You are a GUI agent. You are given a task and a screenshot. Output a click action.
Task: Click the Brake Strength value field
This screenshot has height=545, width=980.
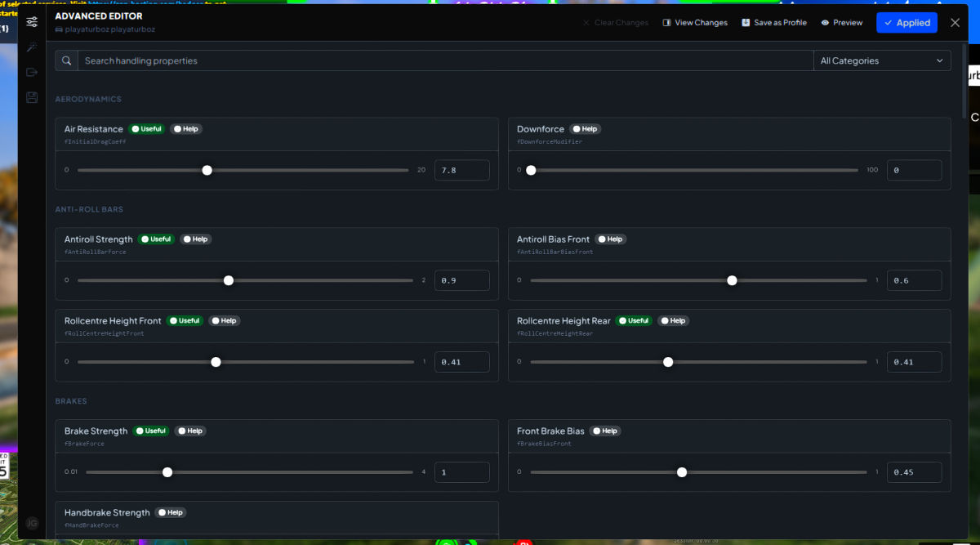click(462, 472)
